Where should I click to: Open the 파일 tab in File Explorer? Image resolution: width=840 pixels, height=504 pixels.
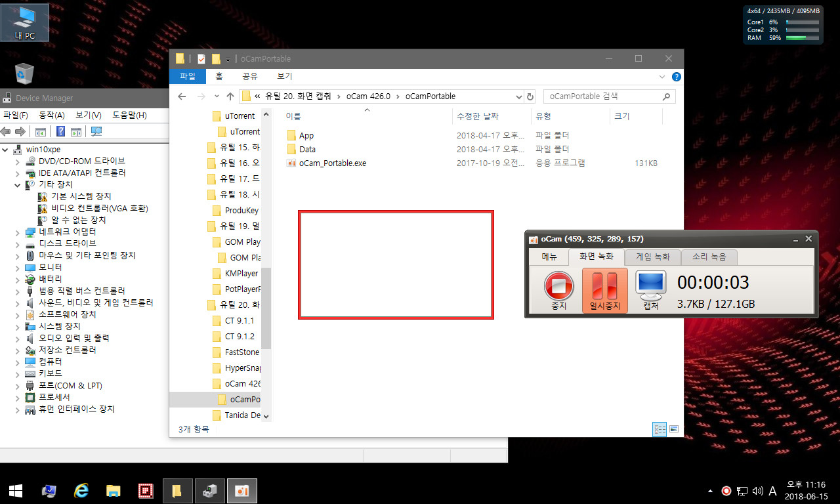188,76
